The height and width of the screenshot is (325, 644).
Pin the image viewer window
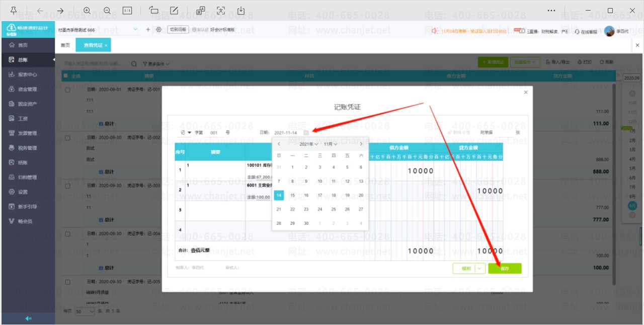[14, 10]
